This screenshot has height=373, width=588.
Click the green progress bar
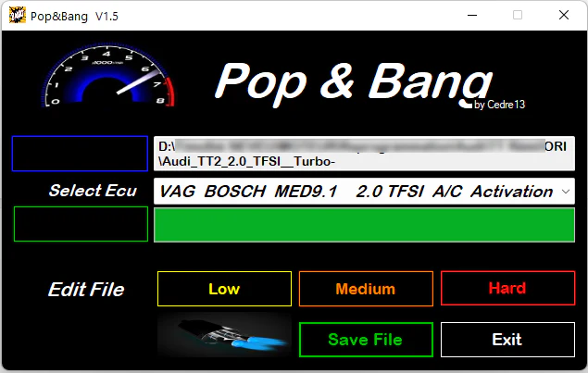[x=364, y=225]
